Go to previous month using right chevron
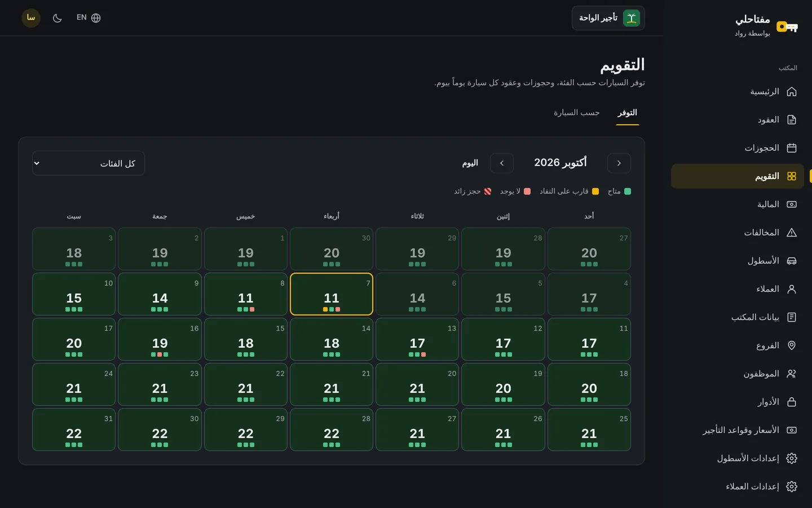The width and height of the screenshot is (812, 508). 619,163
